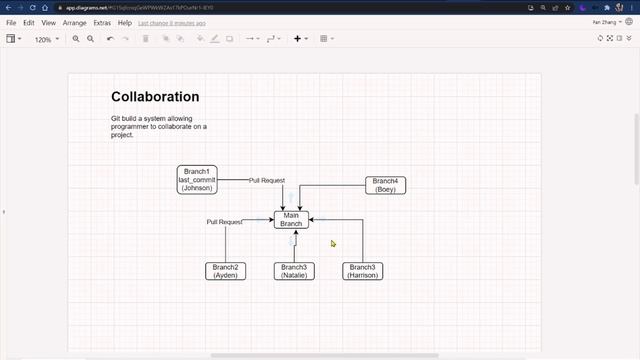The image size is (640, 360).
Task: Click the fill color bucket icon
Action: [x=200, y=39]
